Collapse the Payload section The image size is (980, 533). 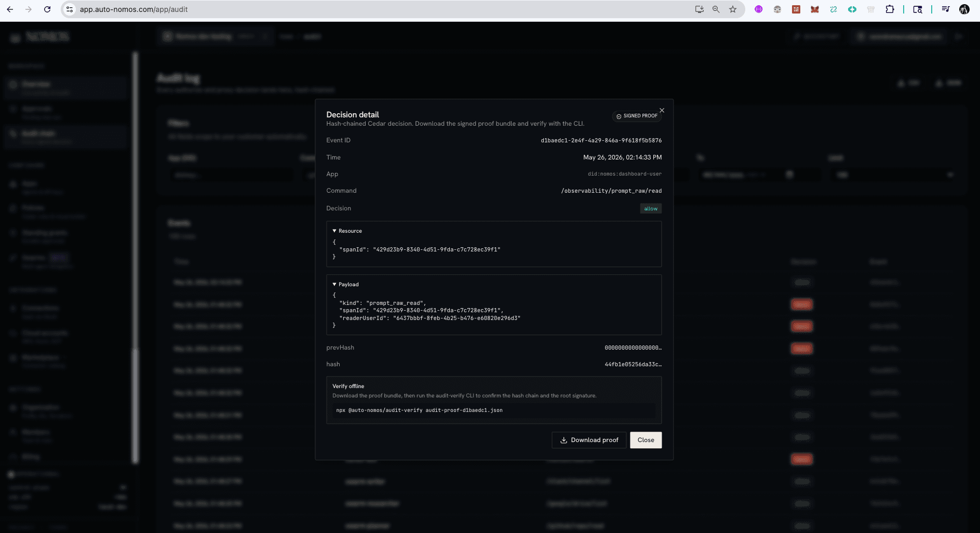pyautogui.click(x=345, y=284)
